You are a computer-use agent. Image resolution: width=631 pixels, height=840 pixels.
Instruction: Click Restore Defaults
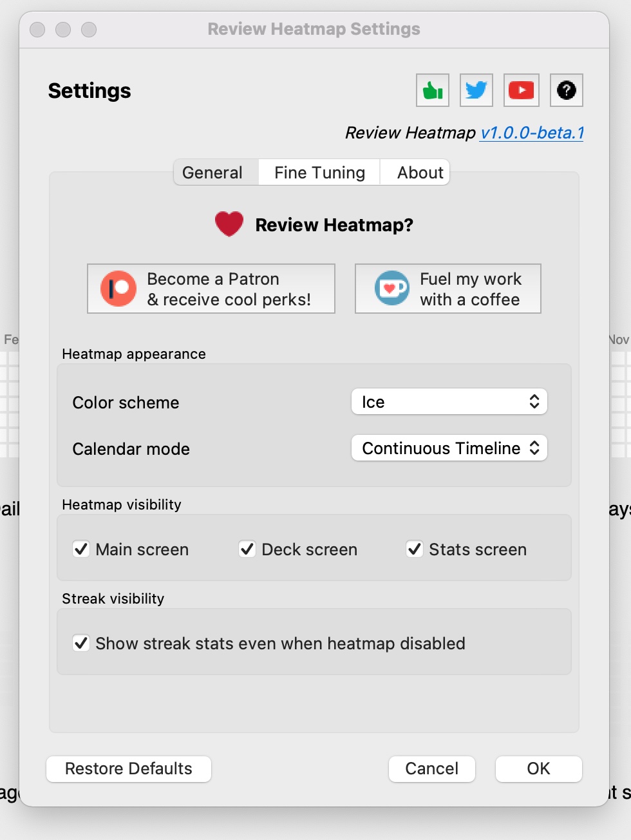tap(128, 768)
